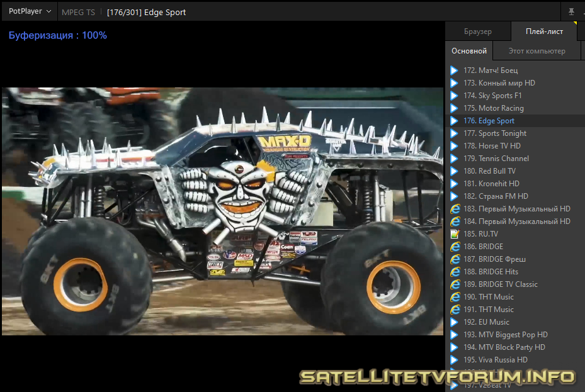Image resolution: width=585 pixels, height=392 pixels.
Task: Select playlist entry '189. BRIDGE TV Classic'
Action: [515, 284]
